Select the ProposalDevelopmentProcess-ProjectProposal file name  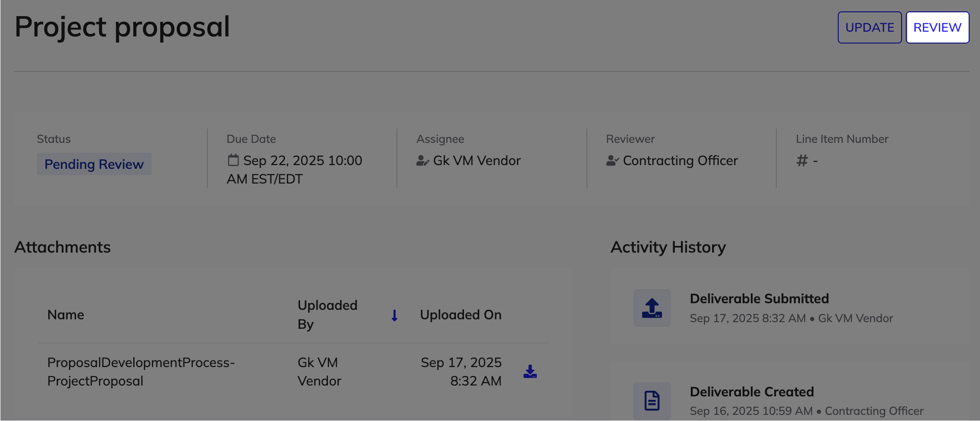pyautogui.click(x=141, y=372)
